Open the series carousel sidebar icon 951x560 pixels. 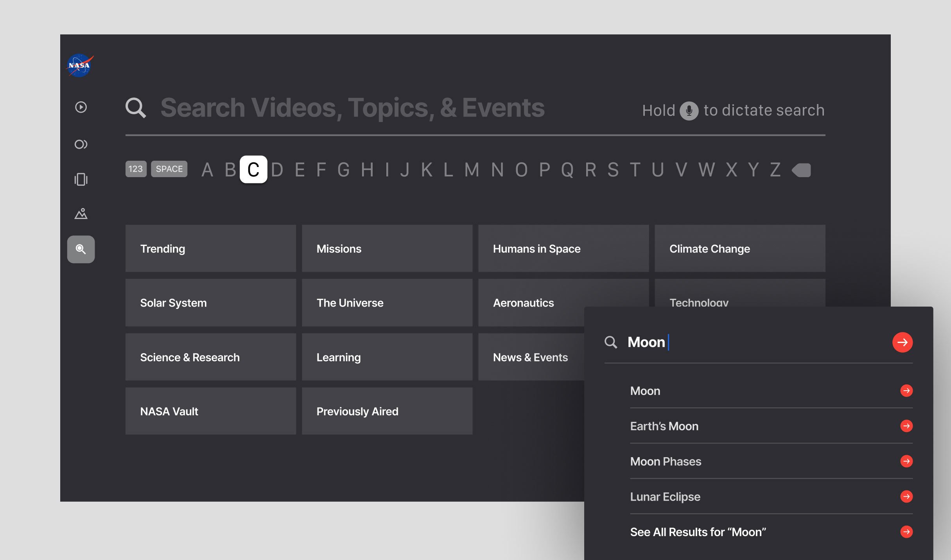point(81,179)
